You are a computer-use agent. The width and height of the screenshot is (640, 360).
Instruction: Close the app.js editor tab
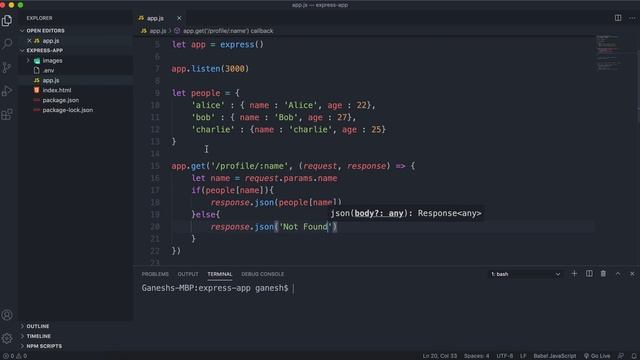[179, 18]
